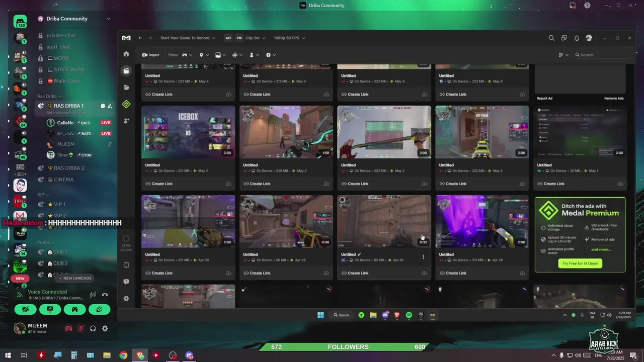644x362 pixels.
Task: Click Remove Ads link
Action: [614, 99]
